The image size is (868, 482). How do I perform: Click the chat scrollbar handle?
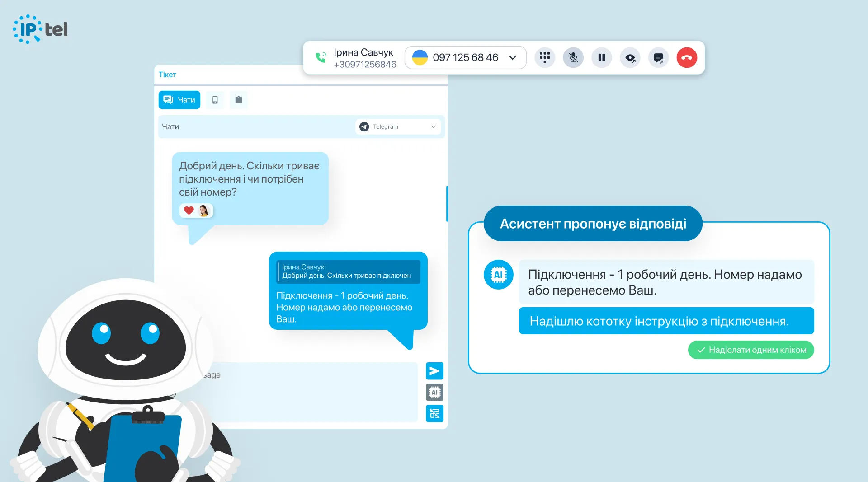coord(447,204)
